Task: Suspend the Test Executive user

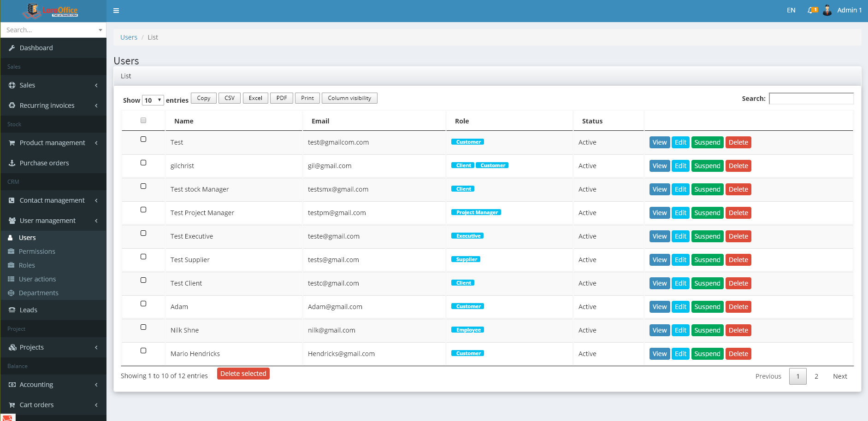Action: (x=707, y=236)
